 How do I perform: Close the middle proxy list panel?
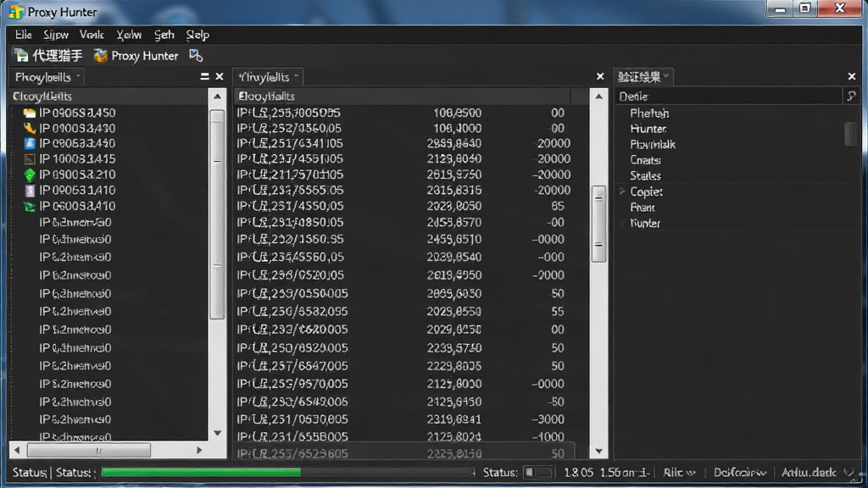(x=600, y=76)
